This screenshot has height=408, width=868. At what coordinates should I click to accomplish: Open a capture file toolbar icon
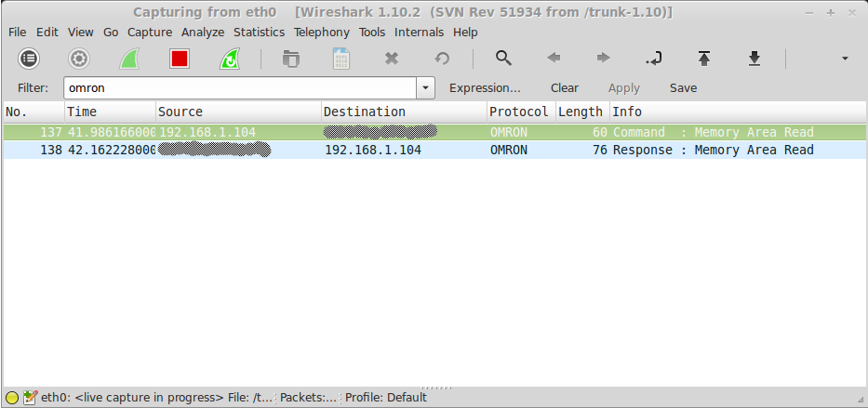(x=290, y=58)
